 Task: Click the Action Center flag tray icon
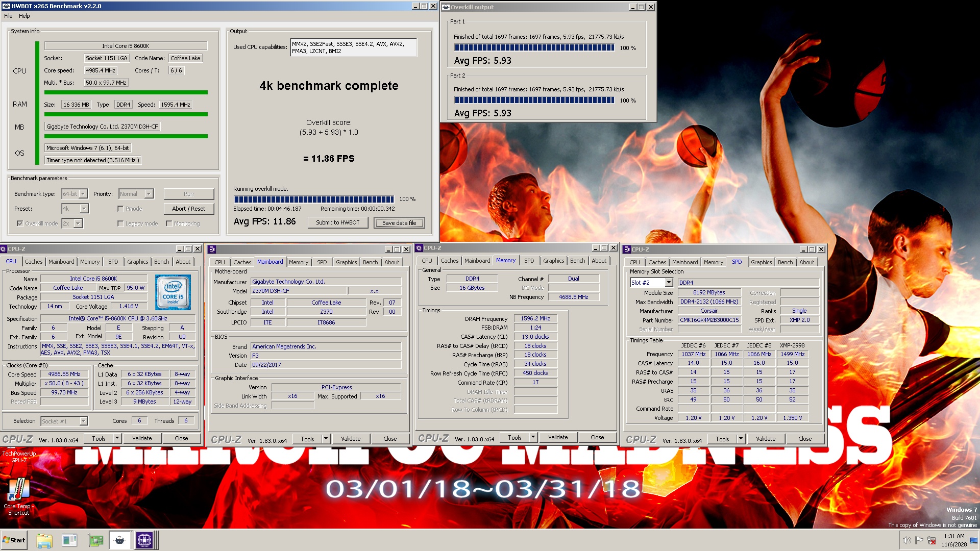point(919,540)
